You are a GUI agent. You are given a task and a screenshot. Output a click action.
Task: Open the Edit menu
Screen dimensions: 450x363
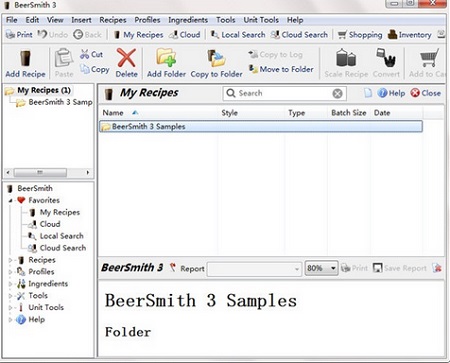[32, 20]
